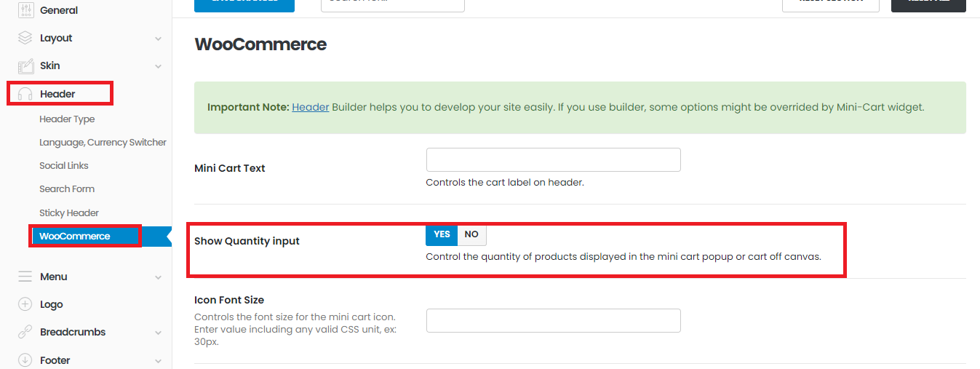Click the General settings icon

tap(25, 10)
